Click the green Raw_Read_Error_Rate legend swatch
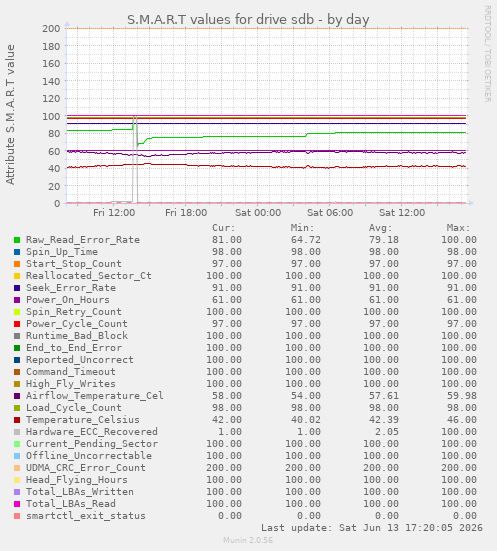Viewport: 497px width, 551px height. coord(17,240)
